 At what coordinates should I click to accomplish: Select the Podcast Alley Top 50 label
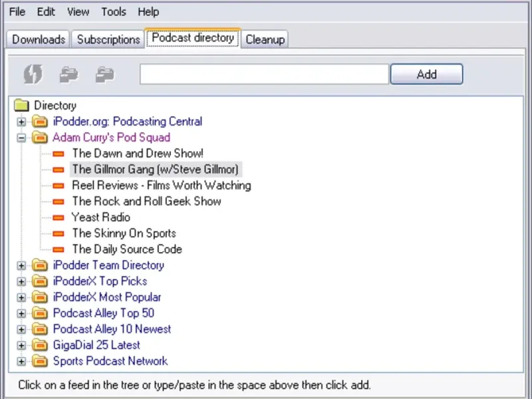[x=104, y=313]
